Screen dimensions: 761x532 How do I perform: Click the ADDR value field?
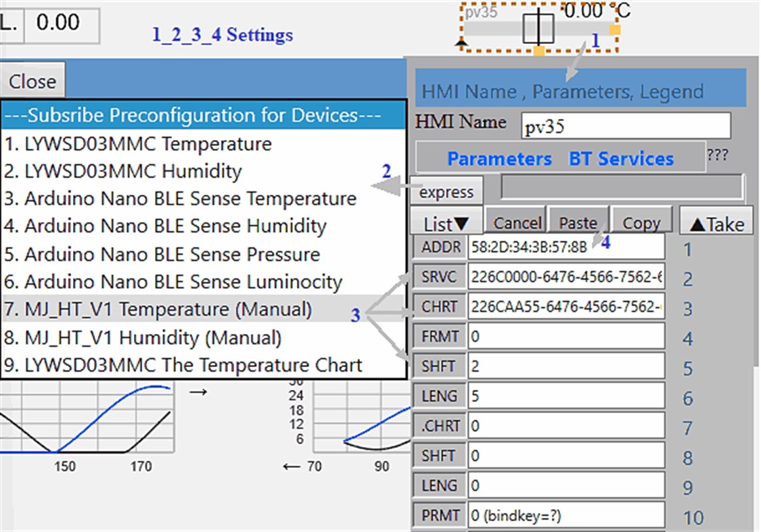566,247
